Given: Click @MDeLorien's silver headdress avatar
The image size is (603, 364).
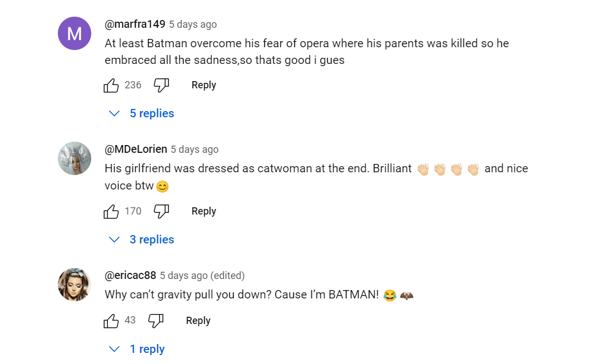Looking at the screenshot, I should pos(75,158).
